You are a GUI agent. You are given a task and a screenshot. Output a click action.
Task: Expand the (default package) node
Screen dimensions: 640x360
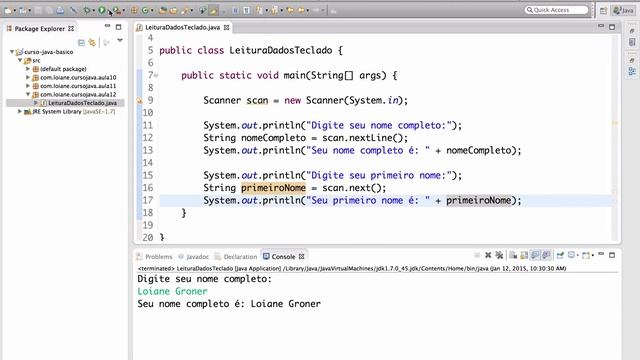[x=28, y=69]
